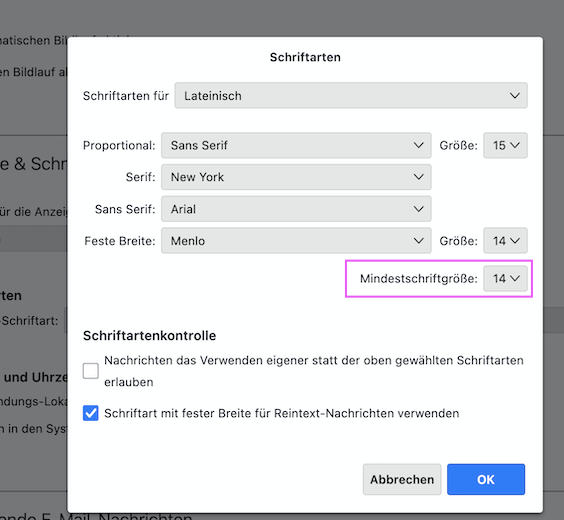564x520 pixels.
Task: Click the 'Mindestschriftgröße:' label
Action: tap(419, 279)
